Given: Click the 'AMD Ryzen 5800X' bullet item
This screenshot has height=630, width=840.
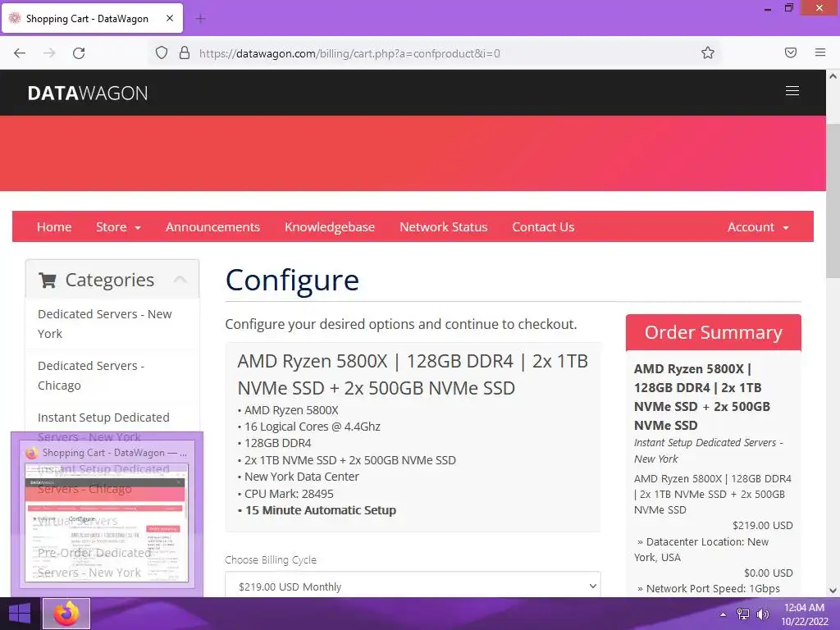Looking at the screenshot, I should [291, 410].
